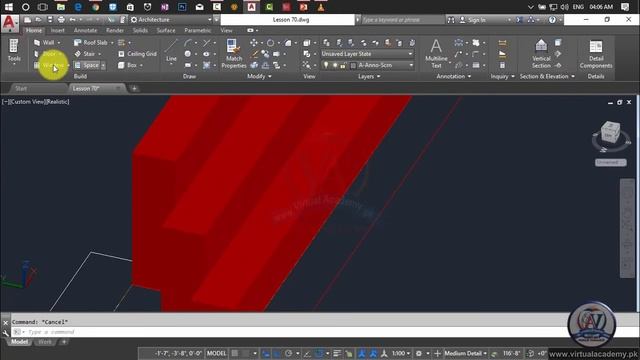Click the keyword search field
Image resolution: width=640 pixels, height=360 pixels.
click(x=402, y=20)
